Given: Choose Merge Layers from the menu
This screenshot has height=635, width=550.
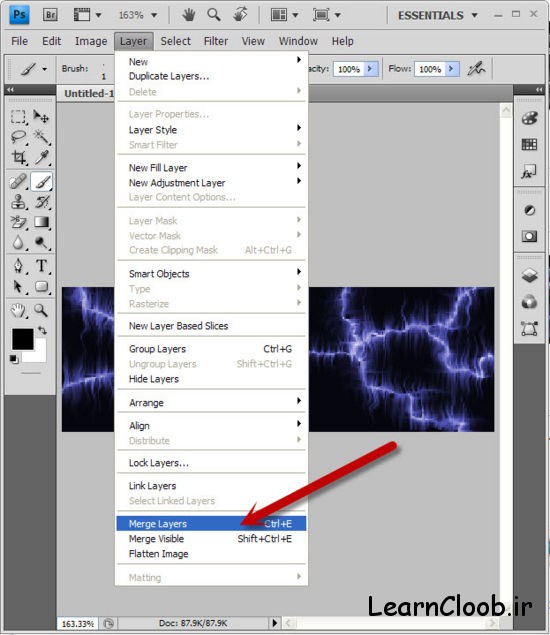Looking at the screenshot, I should click(211, 523).
